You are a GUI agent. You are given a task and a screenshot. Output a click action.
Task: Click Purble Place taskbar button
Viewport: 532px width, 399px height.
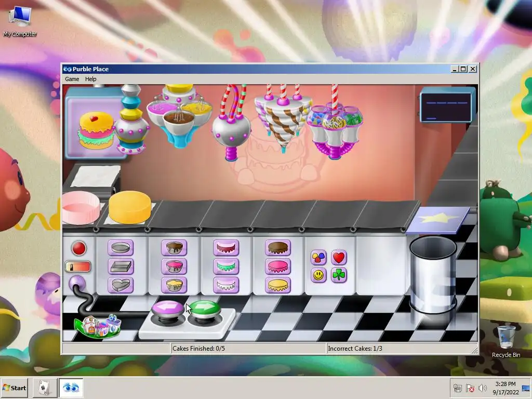point(71,388)
